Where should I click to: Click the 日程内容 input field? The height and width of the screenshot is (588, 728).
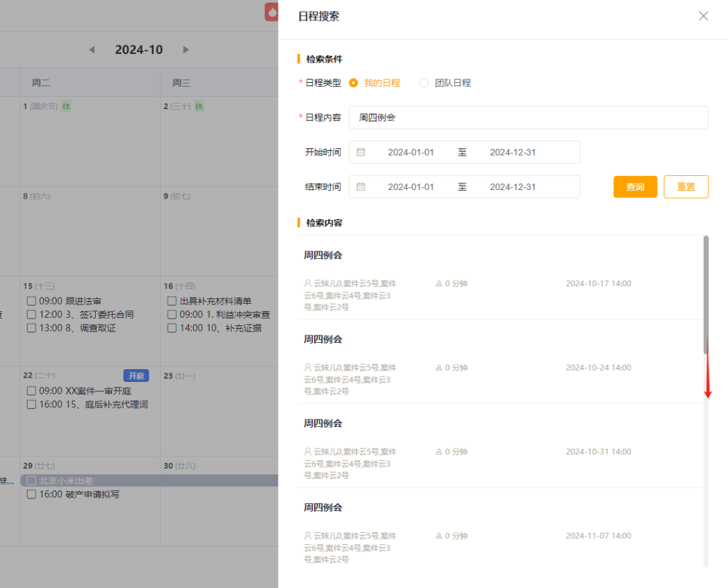(528, 117)
